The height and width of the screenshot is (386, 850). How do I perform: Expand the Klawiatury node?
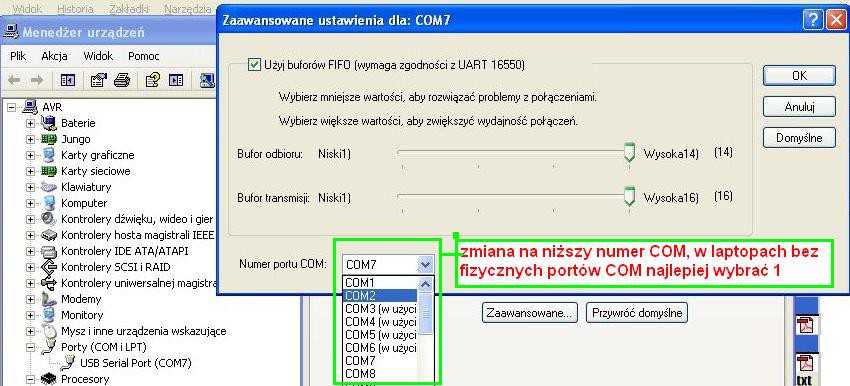pos(30,188)
